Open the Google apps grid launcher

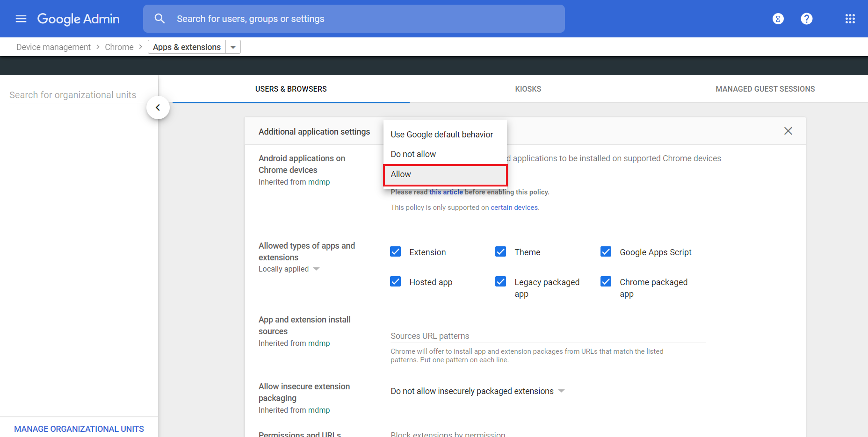click(850, 19)
